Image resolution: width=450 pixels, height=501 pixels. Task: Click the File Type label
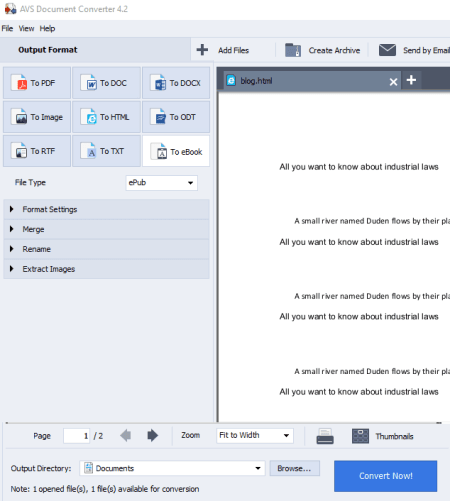30,183
